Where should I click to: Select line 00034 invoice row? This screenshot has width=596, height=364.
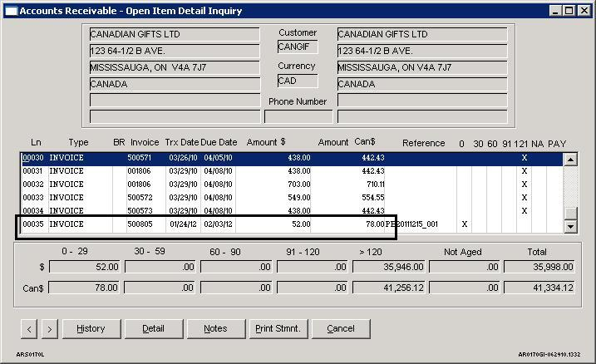292,211
